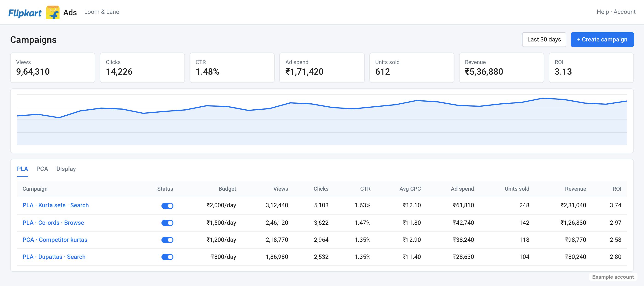Sort by the Revenue column header

575,189
